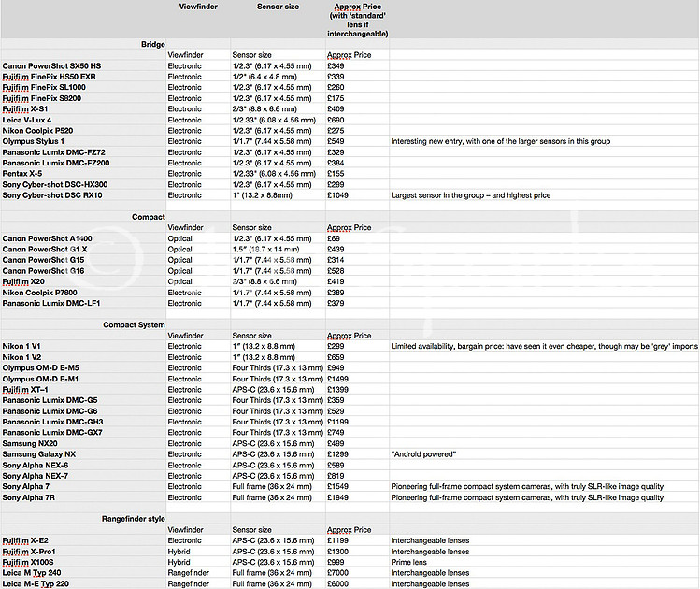Click the 'Limited availability, bargain price' note

[544, 346]
